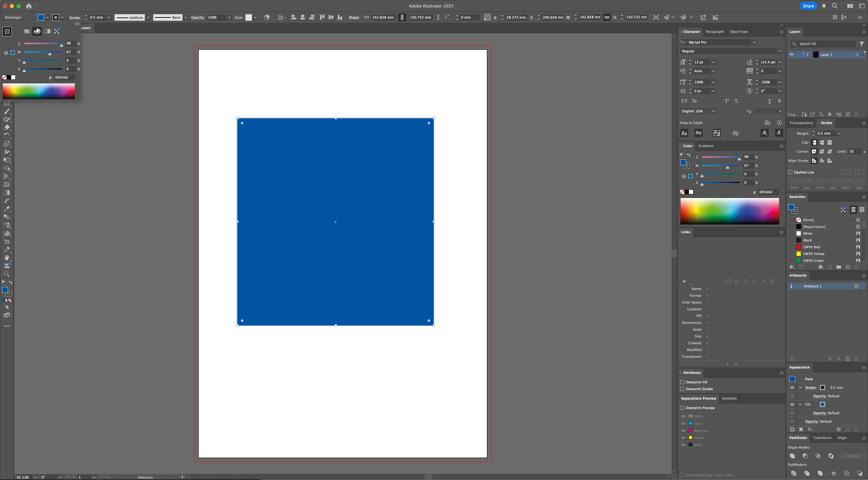
Task: Enable Overprint Fill checkbox
Action: [682, 382]
